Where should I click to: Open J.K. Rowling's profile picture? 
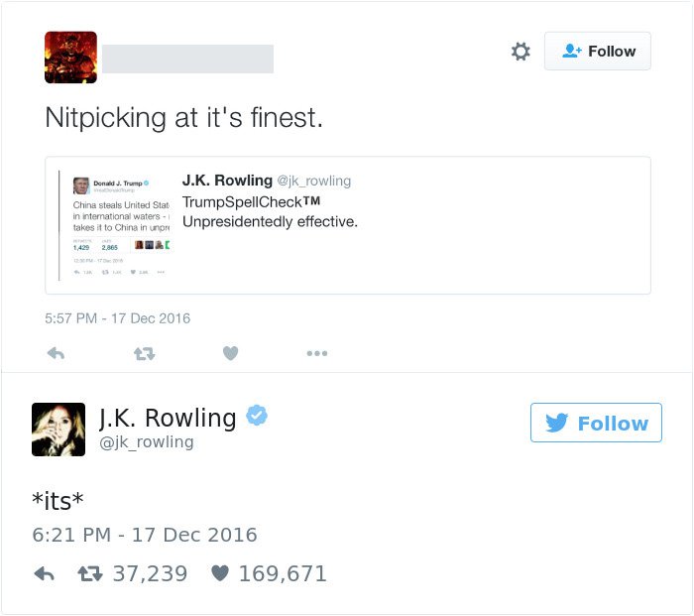[58, 429]
